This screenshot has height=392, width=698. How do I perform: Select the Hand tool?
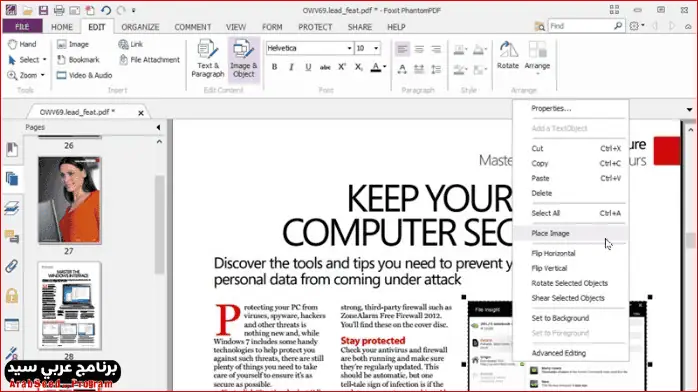coord(22,44)
